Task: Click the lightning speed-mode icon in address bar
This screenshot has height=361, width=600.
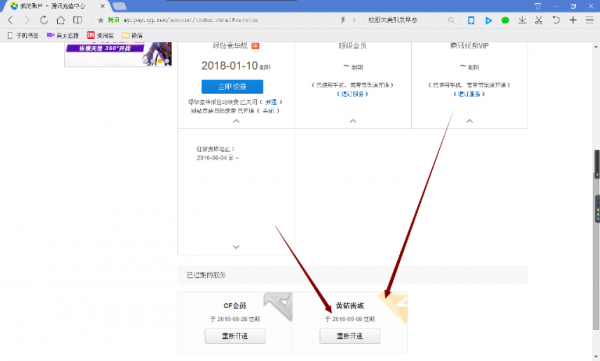Action: point(343,20)
